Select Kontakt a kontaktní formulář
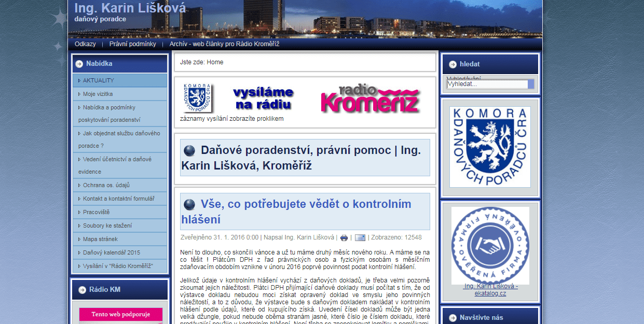Screen dimensions: 644x324 click(x=118, y=199)
